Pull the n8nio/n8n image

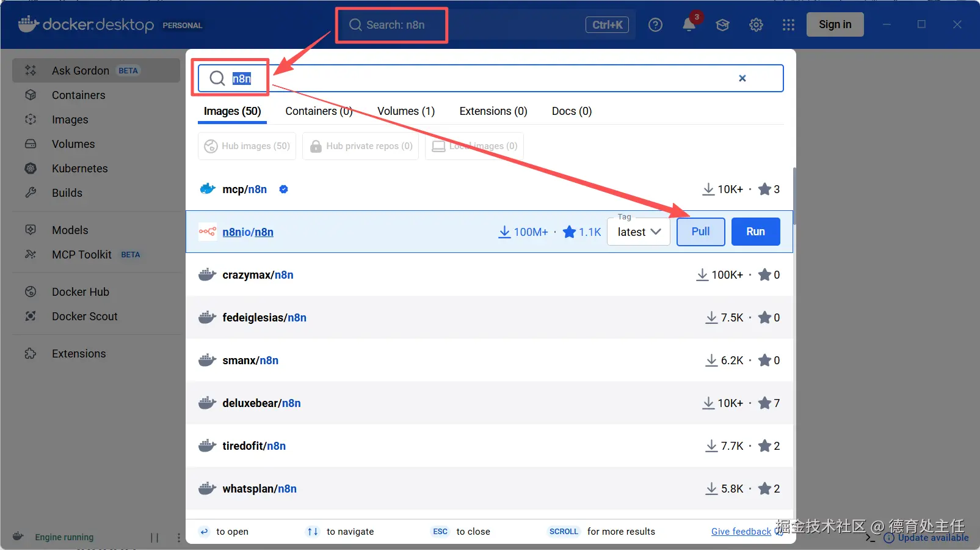tap(700, 232)
